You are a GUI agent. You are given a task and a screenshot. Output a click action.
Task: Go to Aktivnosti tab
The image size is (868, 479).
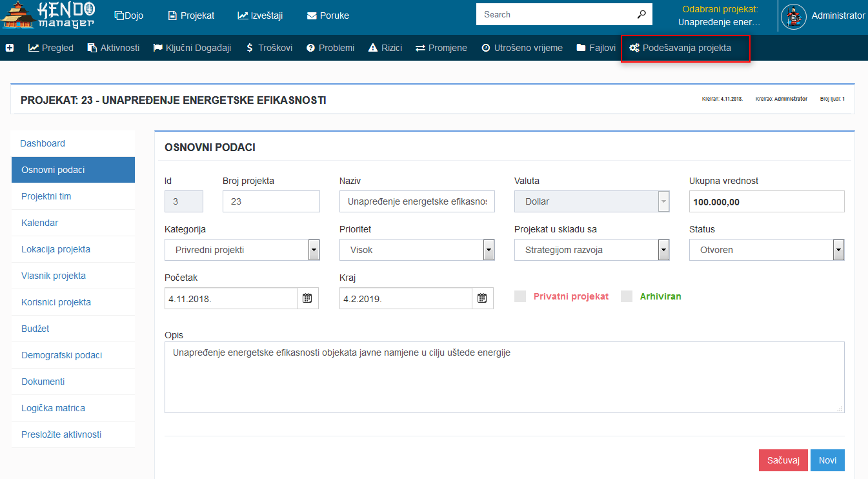[x=114, y=48]
